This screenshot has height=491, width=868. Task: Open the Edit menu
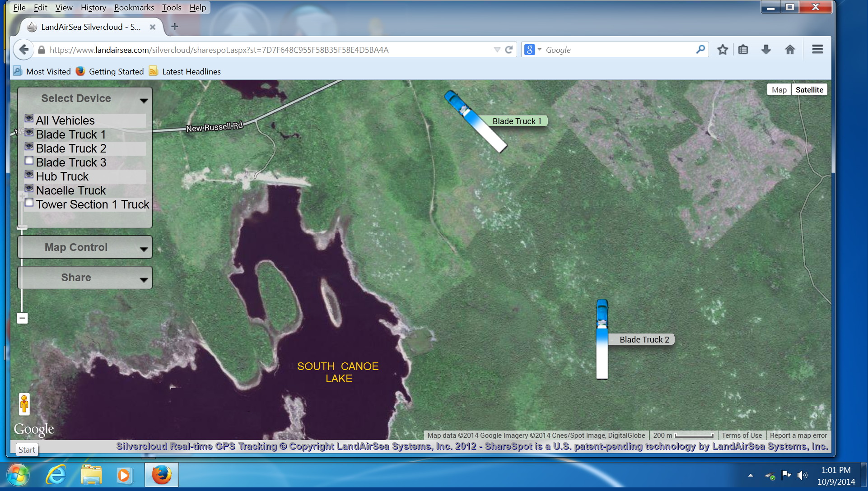(40, 8)
